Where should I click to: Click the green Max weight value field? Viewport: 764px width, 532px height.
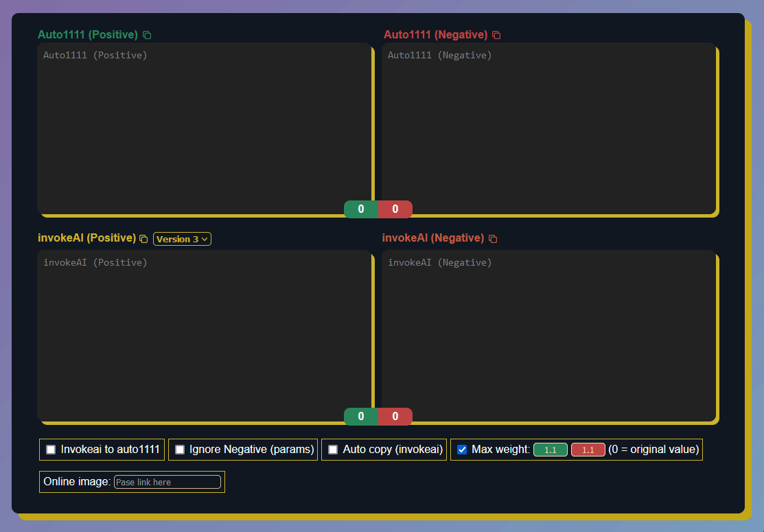[x=551, y=450]
